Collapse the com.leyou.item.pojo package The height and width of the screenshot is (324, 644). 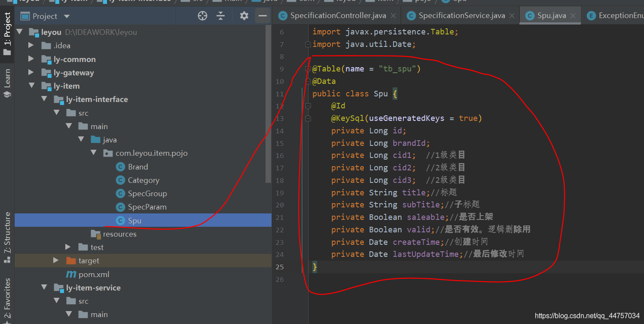point(94,153)
